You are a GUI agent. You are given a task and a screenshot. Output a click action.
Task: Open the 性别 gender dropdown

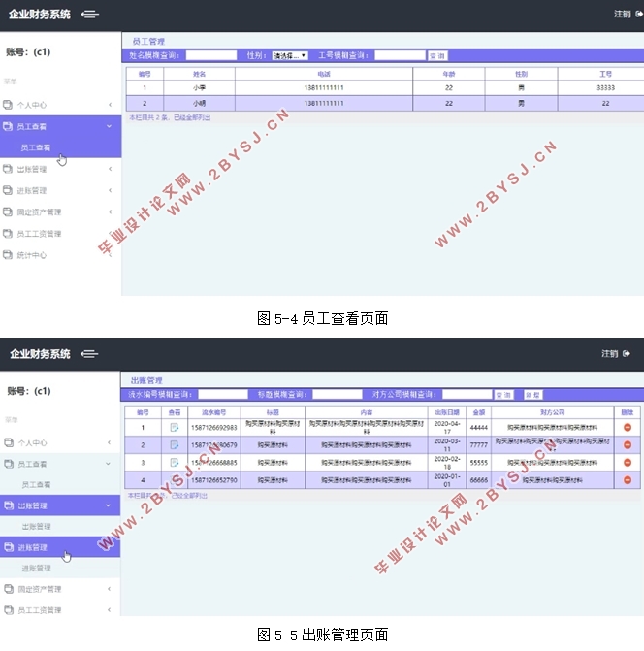(289, 56)
